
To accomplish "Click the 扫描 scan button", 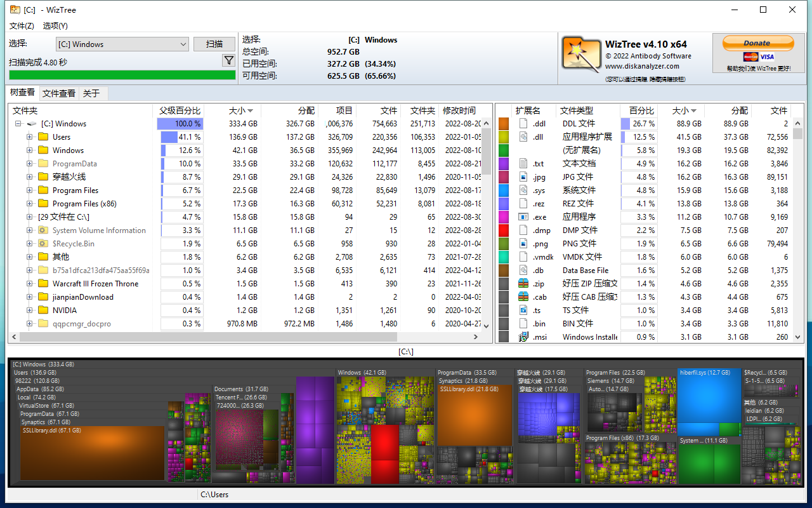I will click(x=214, y=44).
